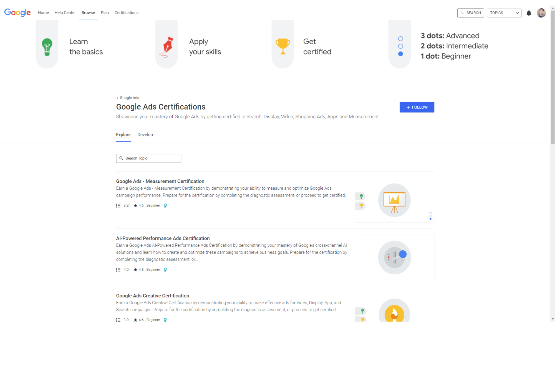Open Google Ads Creative Certification title
Viewport: 555px width, 392px height.
coord(153,296)
